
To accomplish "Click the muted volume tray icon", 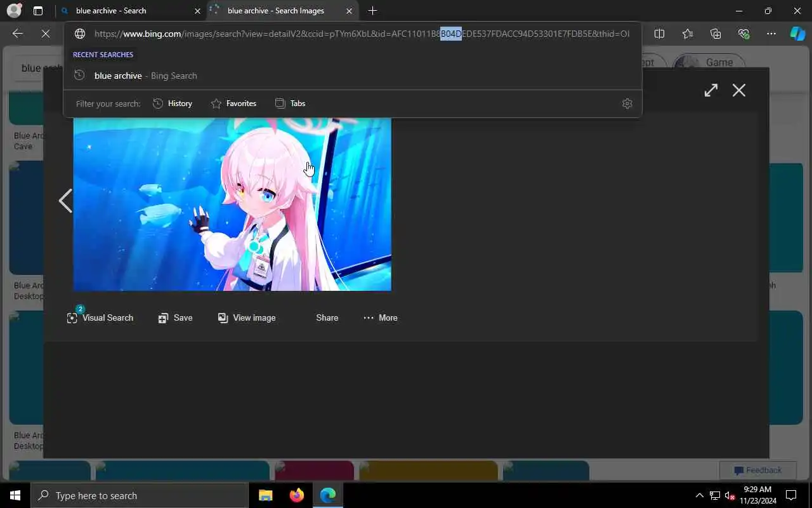I will [730, 495].
